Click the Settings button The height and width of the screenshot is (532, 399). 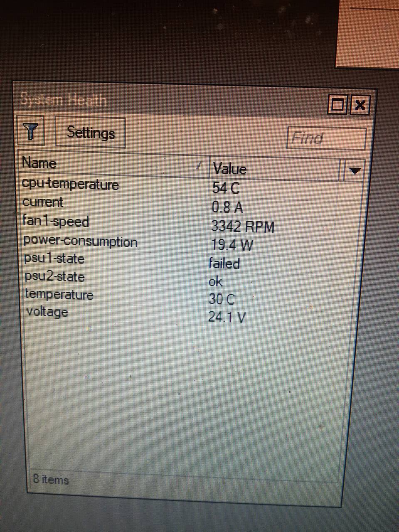click(90, 133)
